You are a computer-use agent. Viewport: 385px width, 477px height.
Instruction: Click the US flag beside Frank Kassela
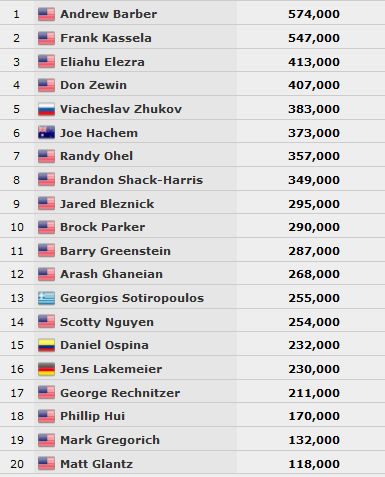click(x=46, y=38)
